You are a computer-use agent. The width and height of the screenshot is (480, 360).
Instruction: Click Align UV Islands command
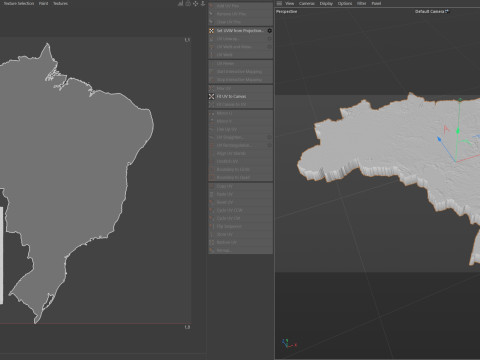click(240, 153)
